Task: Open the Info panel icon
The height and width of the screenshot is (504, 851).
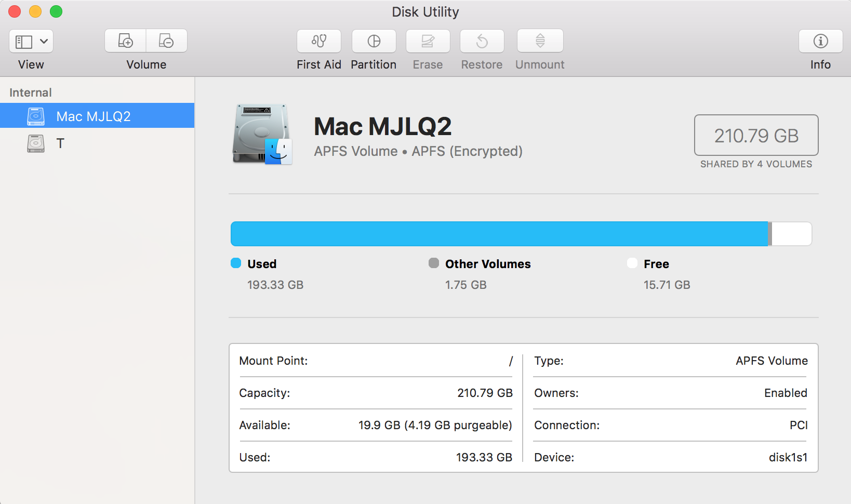Action: (821, 41)
